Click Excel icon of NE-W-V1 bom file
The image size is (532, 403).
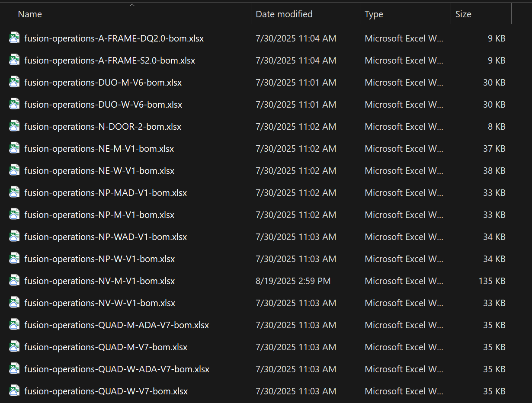pyautogui.click(x=15, y=170)
